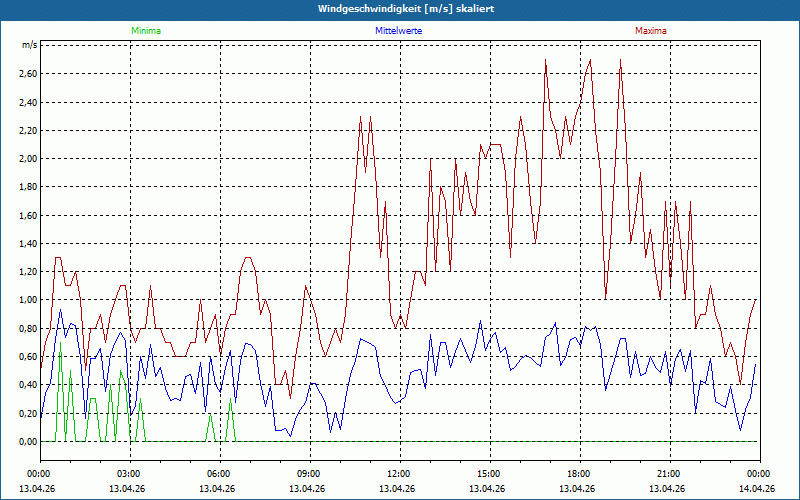800x500 pixels.
Task: Select the 2,00 y-axis value label
Action: coord(27,159)
